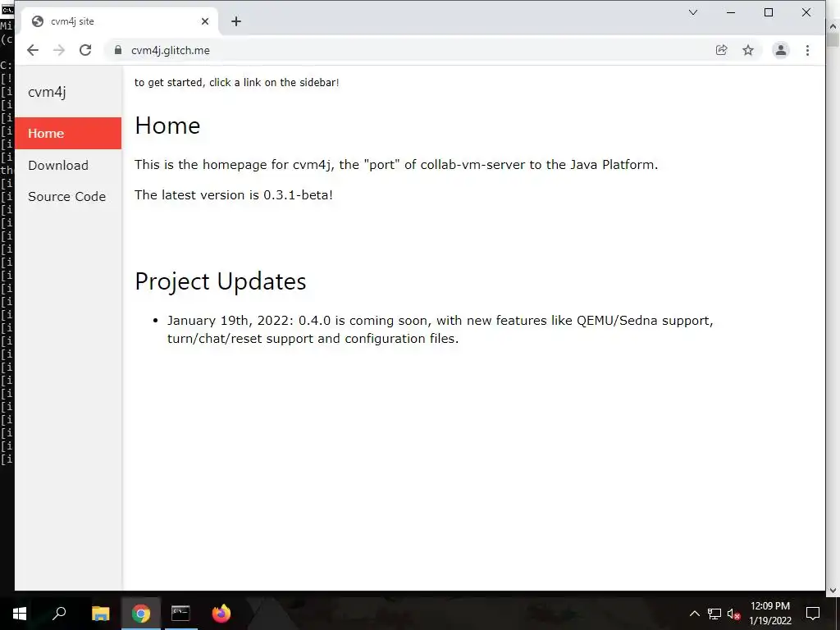Viewport: 840px width, 630px height.
Task: Maximize the Chrome window
Action: (x=768, y=12)
